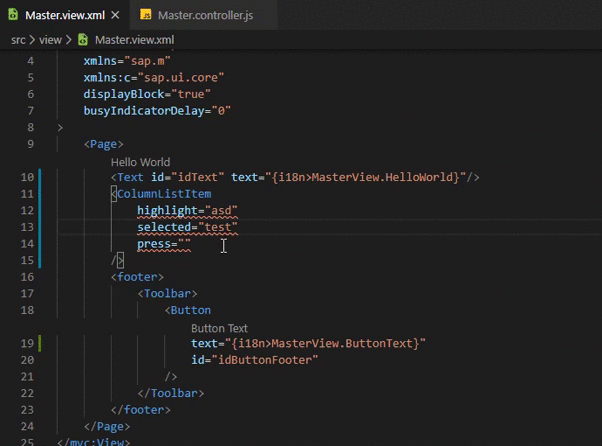Click the Hello World inline hint
The height and width of the screenshot is (446, 602).
tap(141, 162)
